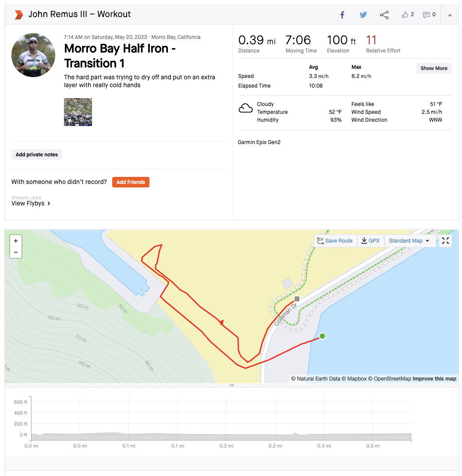The image size is (462, 476).
Task: Open the View Flybys link
Action: [x=31, y=203]
